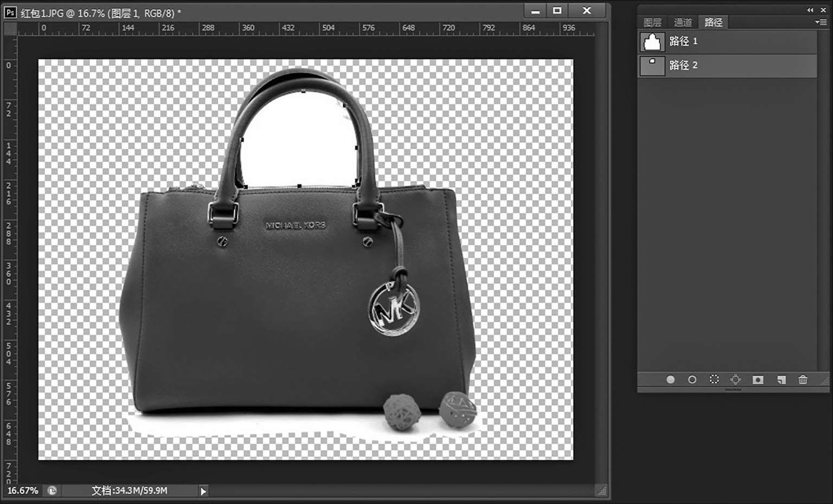The width and height of the screenshot is (833, 504).
Task: Open the Paths panel flyout menu
Action: pos(821,22)
